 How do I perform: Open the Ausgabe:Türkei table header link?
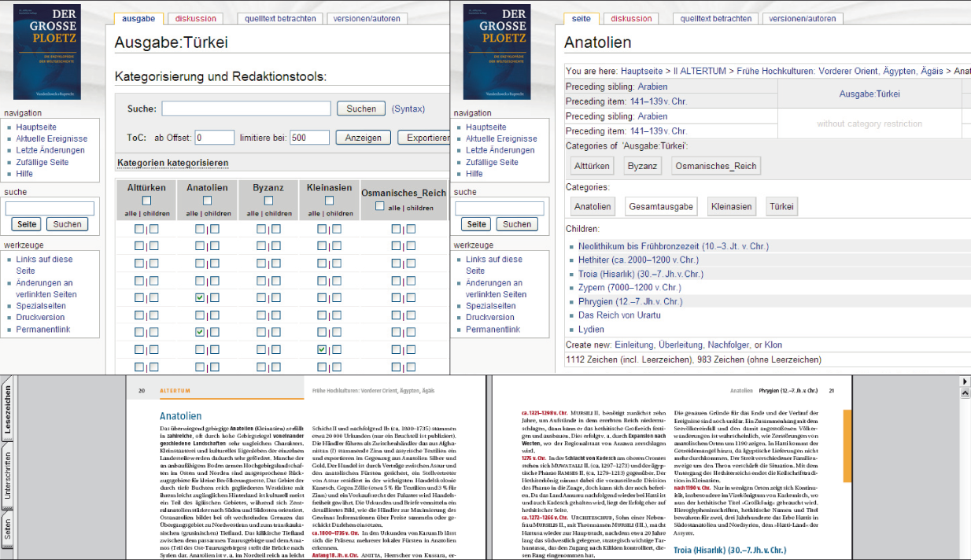coord(869,94)
